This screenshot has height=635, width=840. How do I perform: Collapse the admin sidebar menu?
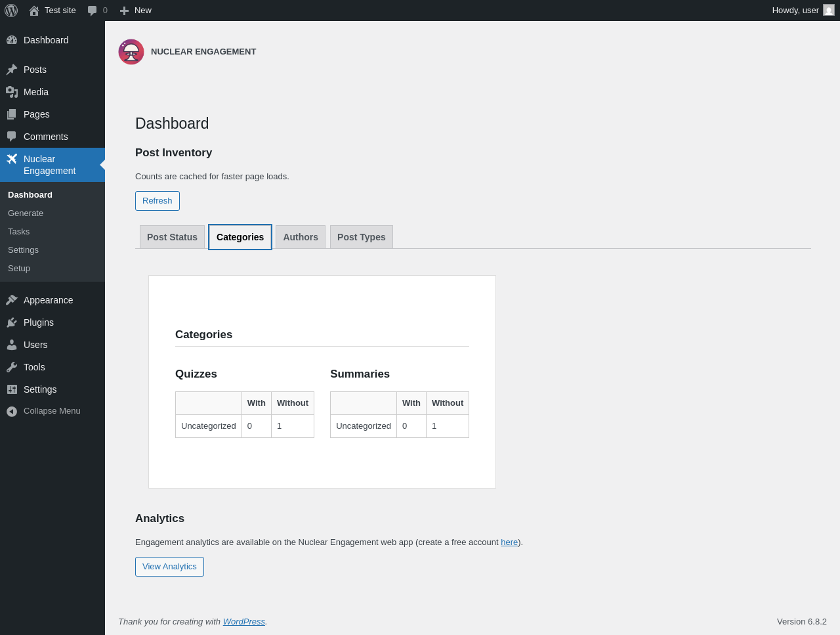click(x=52, y=411)
